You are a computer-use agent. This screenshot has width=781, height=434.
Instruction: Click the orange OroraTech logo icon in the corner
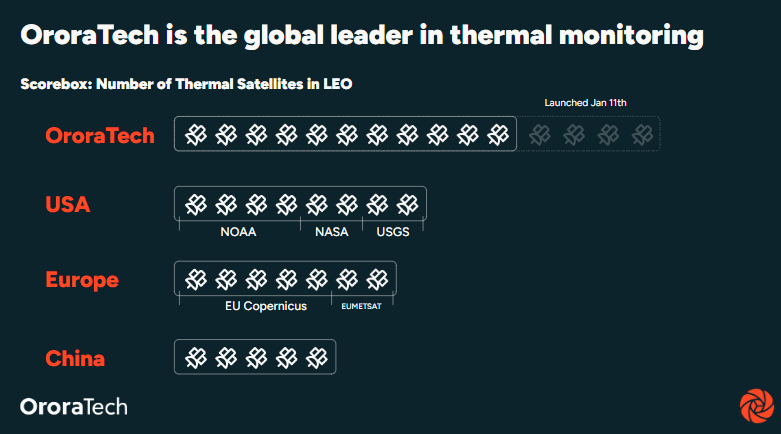tap(756, 407)
